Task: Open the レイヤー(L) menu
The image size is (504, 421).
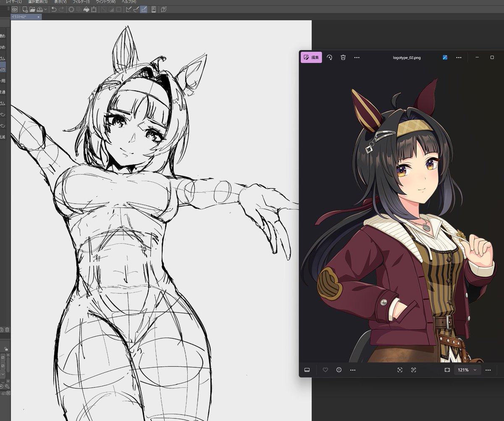Action: click(14, 2)
